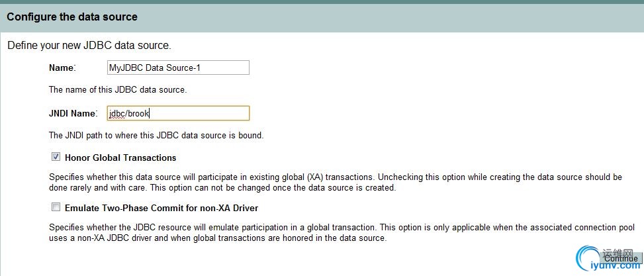Click the Name input field
644x276 pixels.
[x=177, y=68]
